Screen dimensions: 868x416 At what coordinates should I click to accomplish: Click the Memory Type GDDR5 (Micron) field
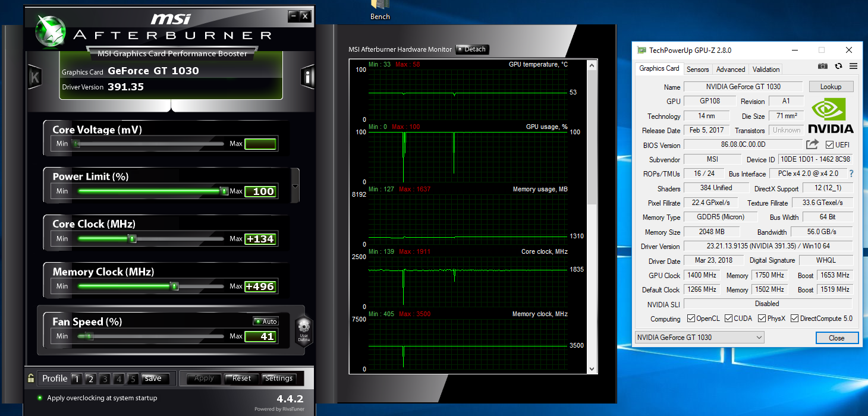(719, 217)
